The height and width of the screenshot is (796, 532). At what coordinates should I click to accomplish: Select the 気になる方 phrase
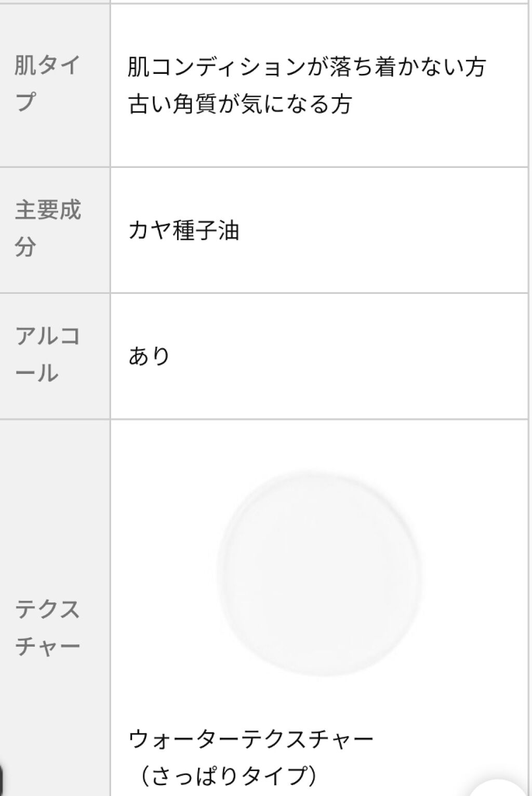coord(297,104)
